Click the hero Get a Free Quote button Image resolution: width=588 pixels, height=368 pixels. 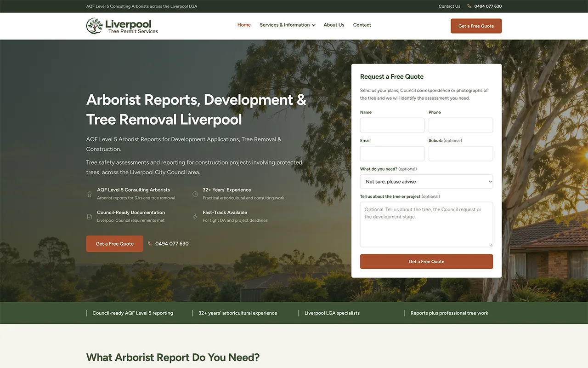pos(115,244)
